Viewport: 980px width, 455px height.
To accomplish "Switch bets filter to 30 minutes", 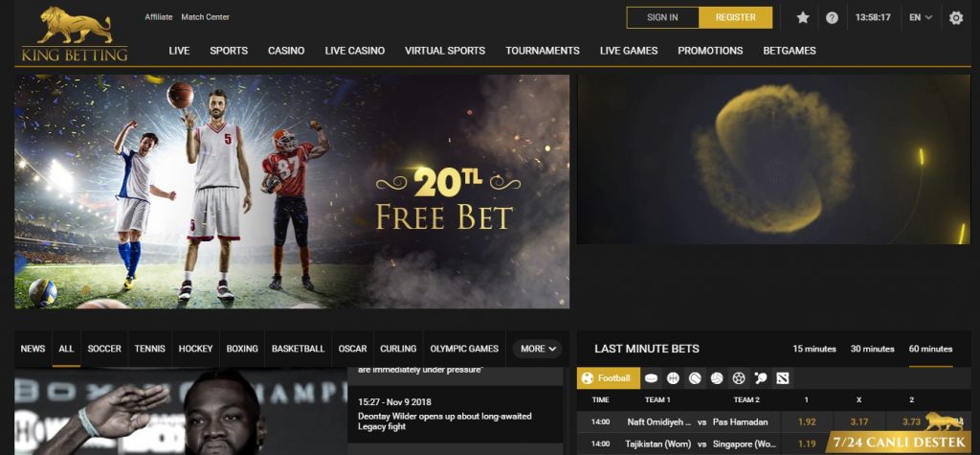I will [873, 349].
